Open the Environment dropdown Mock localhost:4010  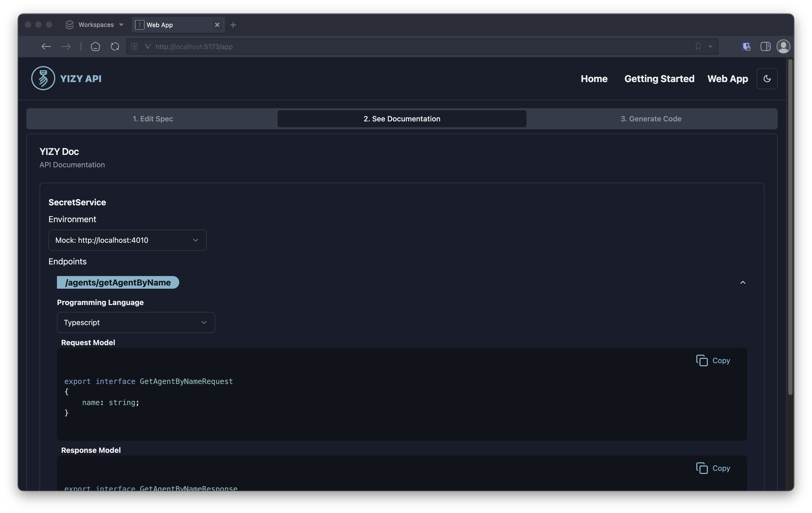tap(127, 240)
